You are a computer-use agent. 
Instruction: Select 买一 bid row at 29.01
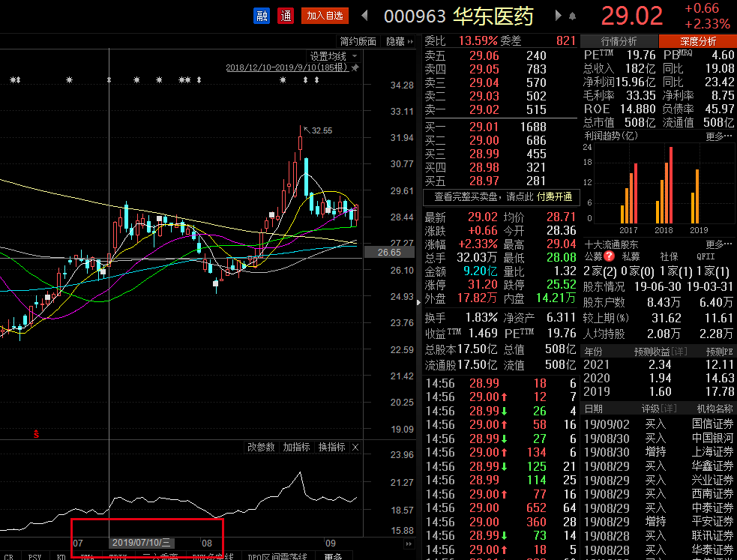pyautogui.click(x=500, y=127)
